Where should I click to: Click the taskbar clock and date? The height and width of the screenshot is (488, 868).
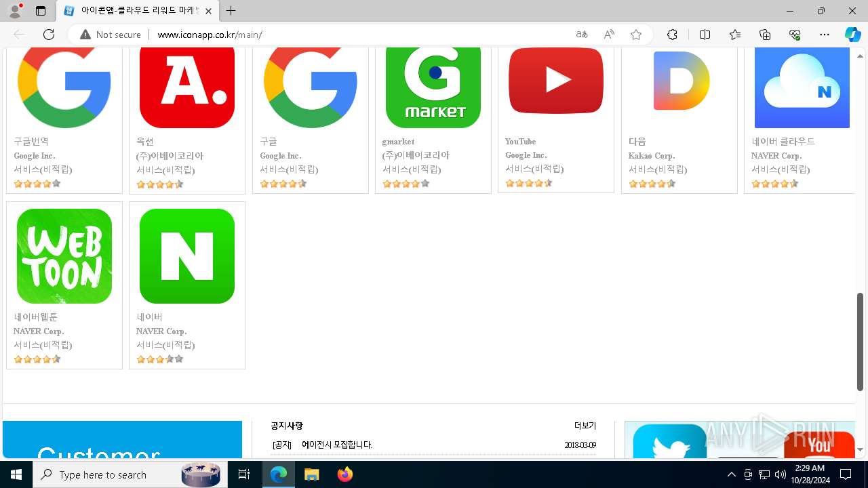click(x=810, y=474)
